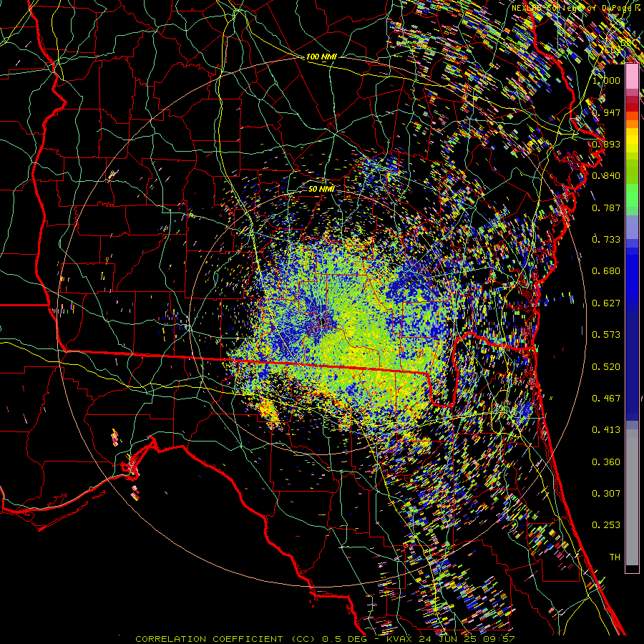
Task: Select the 0.573 legend value
Action: (x=606, y=335)
